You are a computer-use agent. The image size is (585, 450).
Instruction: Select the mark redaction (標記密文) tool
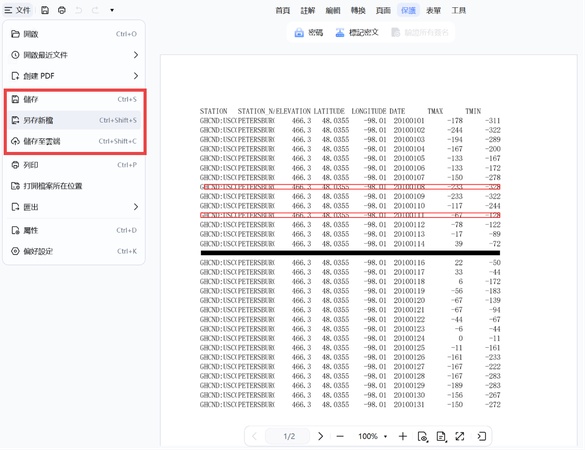click(x=357, y=32)
